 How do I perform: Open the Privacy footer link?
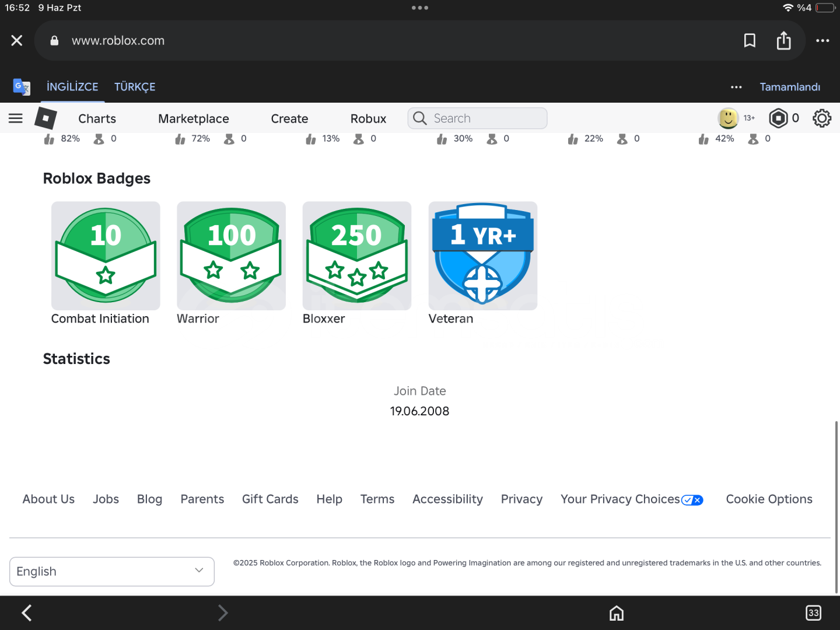[x=521, y=499]
